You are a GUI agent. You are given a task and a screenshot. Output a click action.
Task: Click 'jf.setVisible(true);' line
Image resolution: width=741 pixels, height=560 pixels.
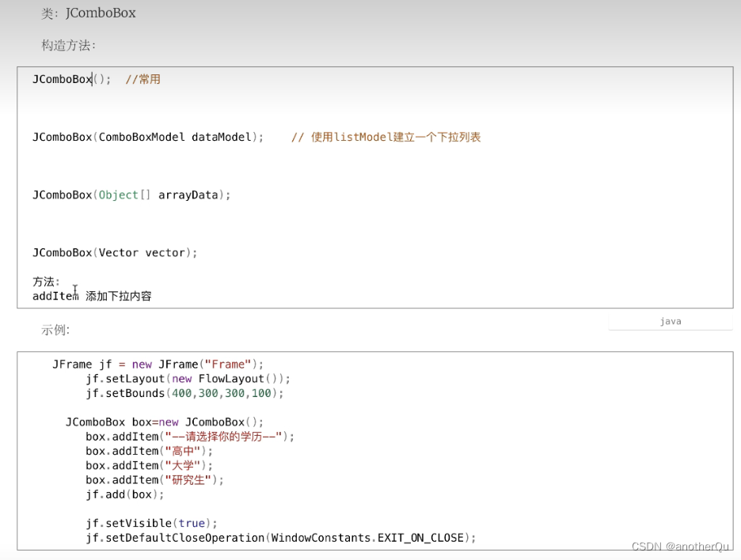pyautogui.click(x=152, y=523)
